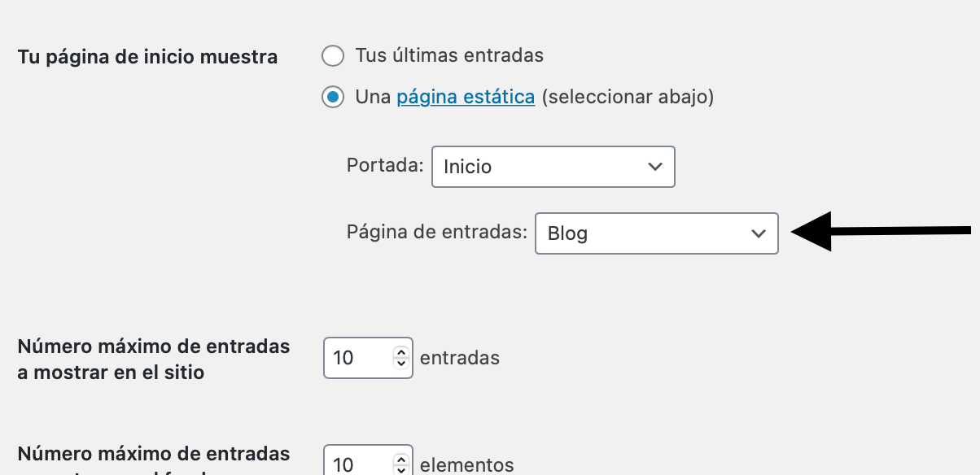980x475 pixels.
Task: Click the chevron arrow of the Inicio dropdown
Action: [654, 167]
